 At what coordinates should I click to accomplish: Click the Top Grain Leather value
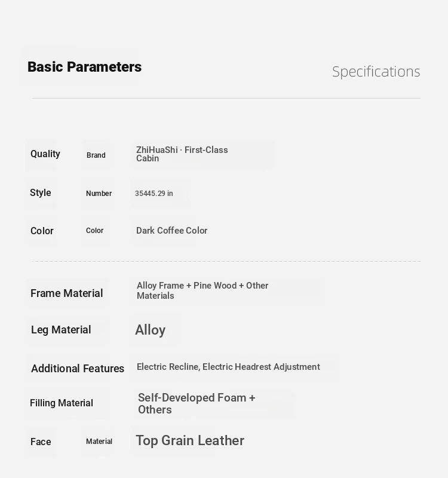coord(190,440)
